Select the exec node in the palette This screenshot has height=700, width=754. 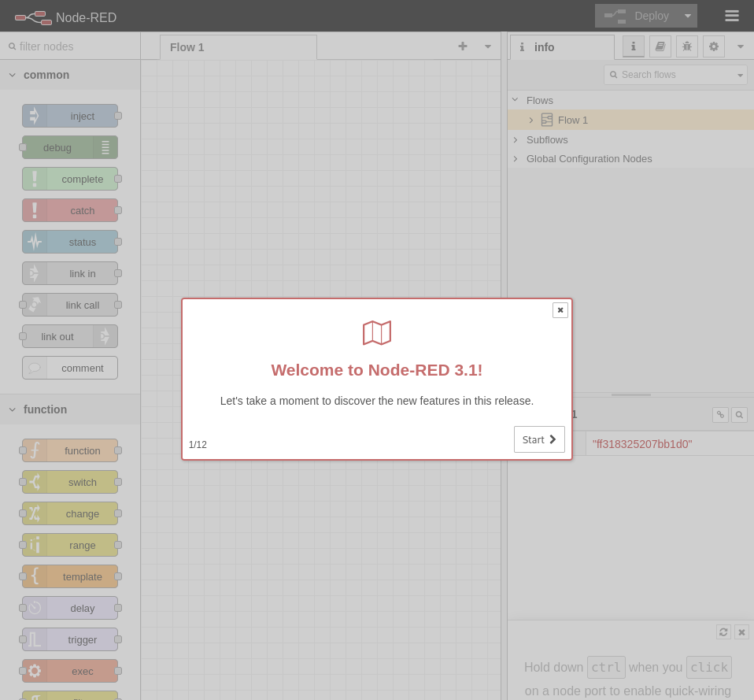pos(70,671)
